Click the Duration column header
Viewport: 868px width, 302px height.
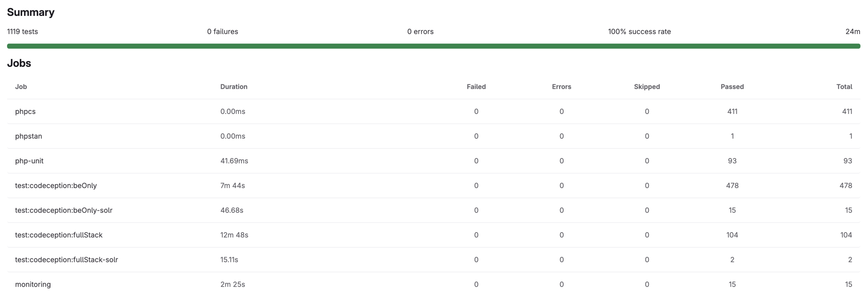tap(234, 87)
